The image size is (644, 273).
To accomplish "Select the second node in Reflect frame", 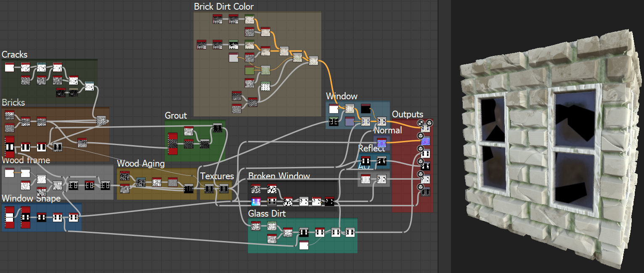I will pos(381,160).
